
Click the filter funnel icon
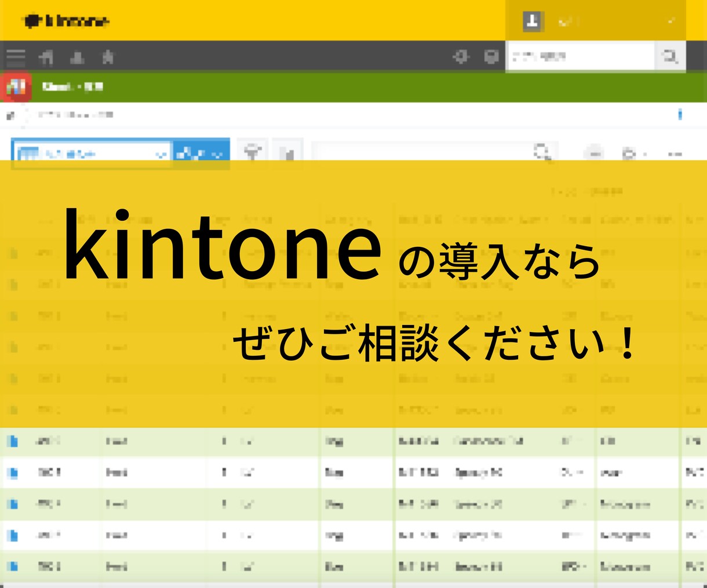tap(252, 153)
